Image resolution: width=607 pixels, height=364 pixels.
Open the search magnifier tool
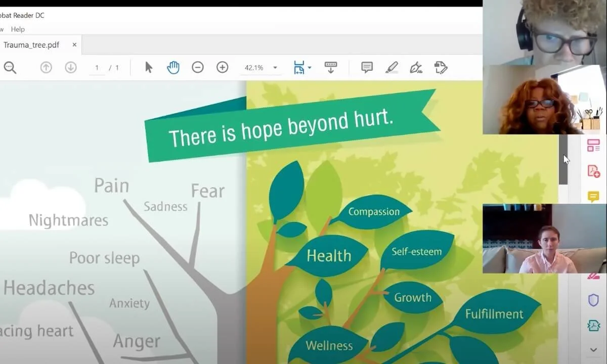(x=10, y=67)
